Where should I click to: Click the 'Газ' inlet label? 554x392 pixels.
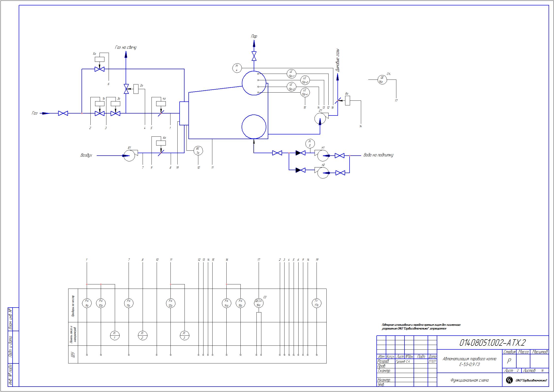(34, 113)
